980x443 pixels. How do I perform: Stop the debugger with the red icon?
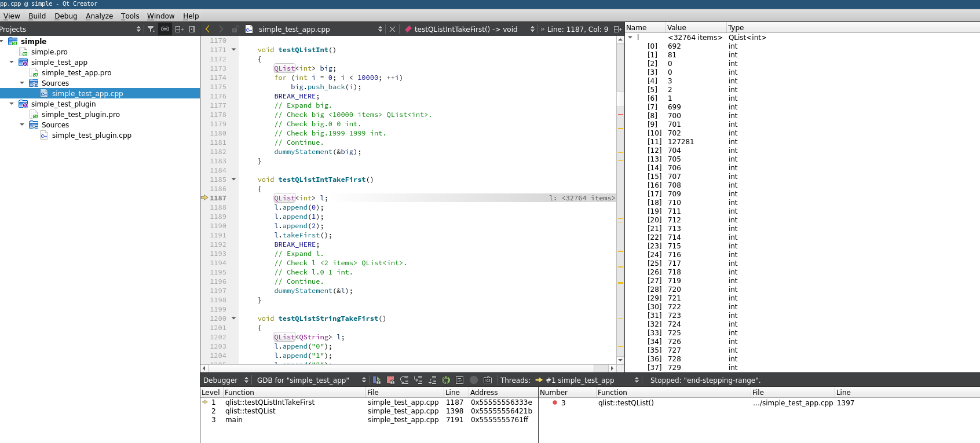pos(390,380)
